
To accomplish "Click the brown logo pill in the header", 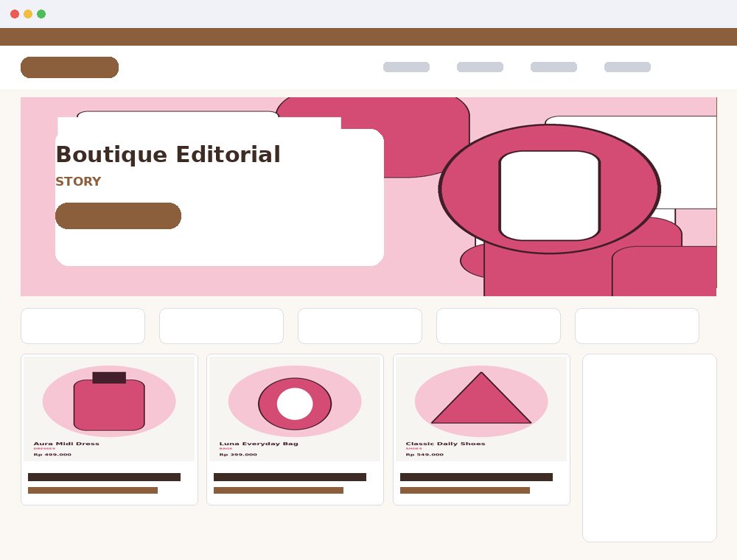I will coord(69,67).
